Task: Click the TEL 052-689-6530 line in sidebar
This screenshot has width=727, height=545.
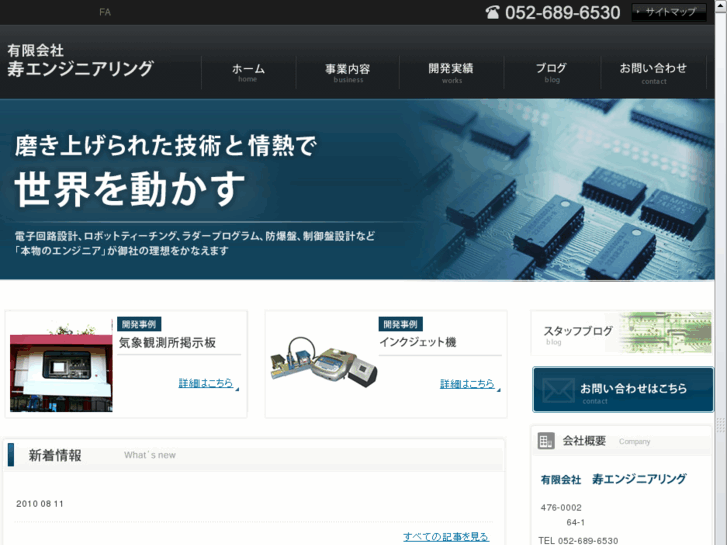Action: 578,540
